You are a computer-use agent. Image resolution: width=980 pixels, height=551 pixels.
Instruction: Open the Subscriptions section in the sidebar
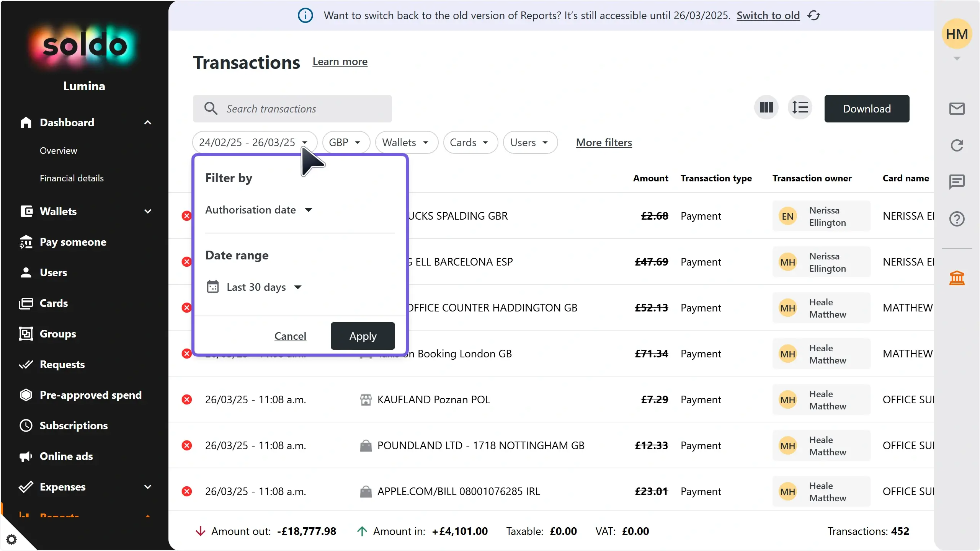point(73,425)
